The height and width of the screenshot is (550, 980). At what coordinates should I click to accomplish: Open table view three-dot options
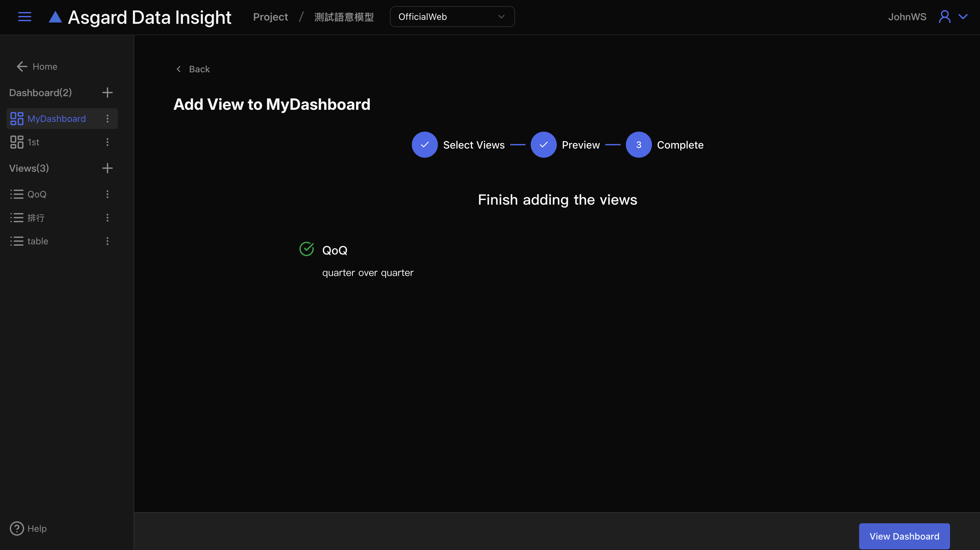click(107, 241)
